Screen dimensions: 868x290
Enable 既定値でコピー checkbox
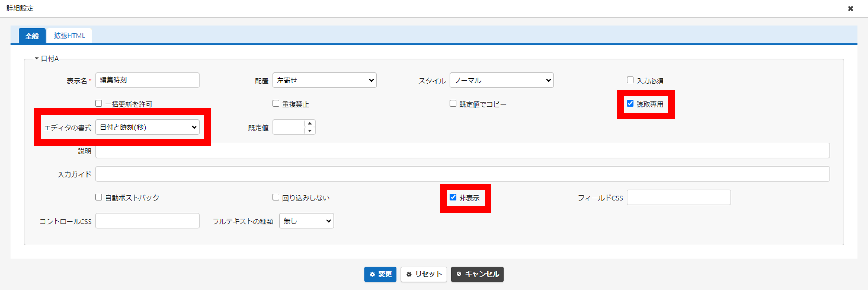[x=453, y=103]
